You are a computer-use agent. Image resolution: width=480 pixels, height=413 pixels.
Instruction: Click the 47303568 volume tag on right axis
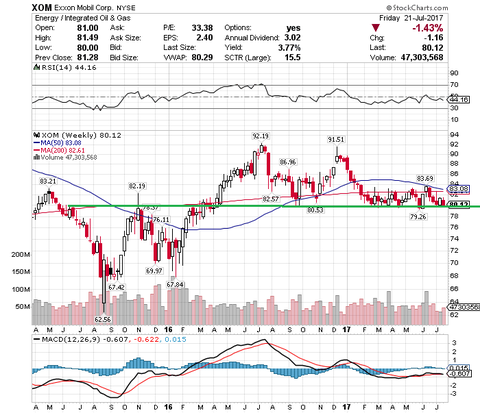(463, 307)
